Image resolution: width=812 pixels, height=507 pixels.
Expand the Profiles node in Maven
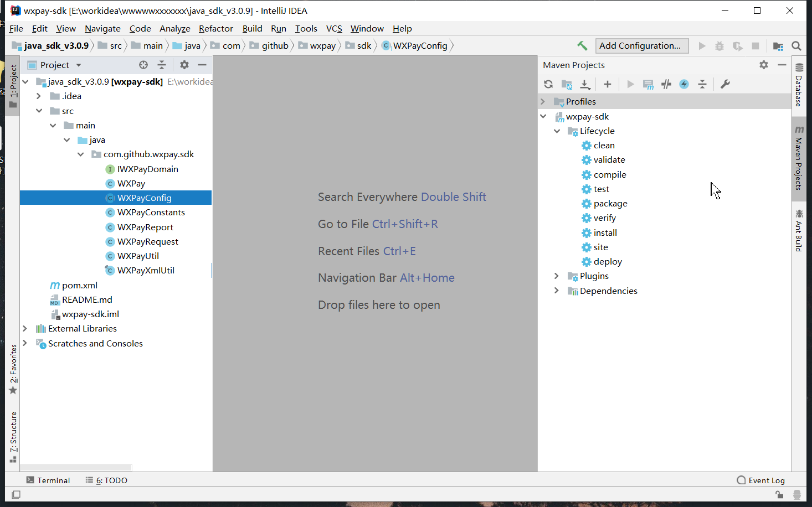point(543,101)
